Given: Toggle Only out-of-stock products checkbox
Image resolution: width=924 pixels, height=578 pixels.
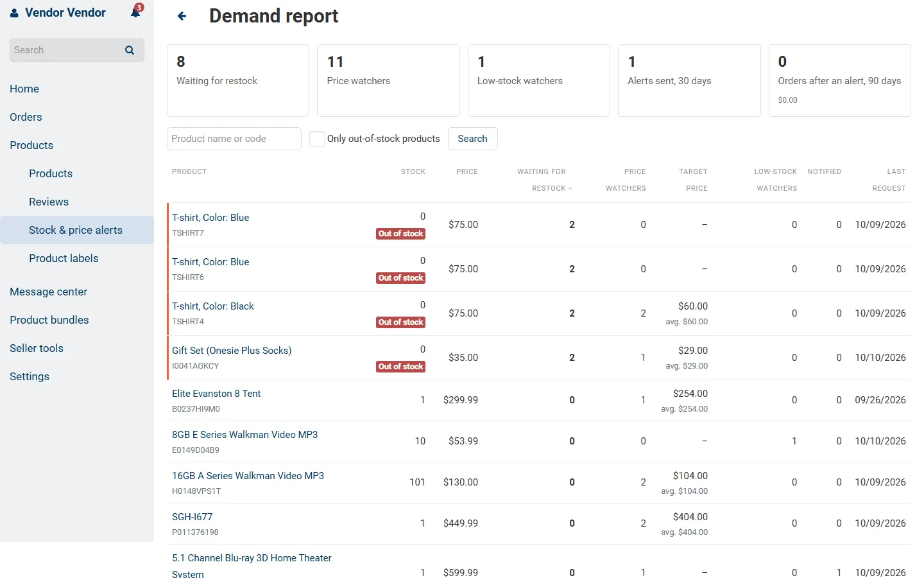Looking at the screenshot, I should (x=317, y=139).
